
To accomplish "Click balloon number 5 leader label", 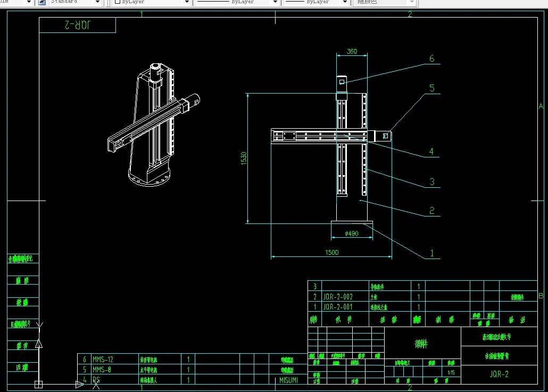I will [432, 88].
